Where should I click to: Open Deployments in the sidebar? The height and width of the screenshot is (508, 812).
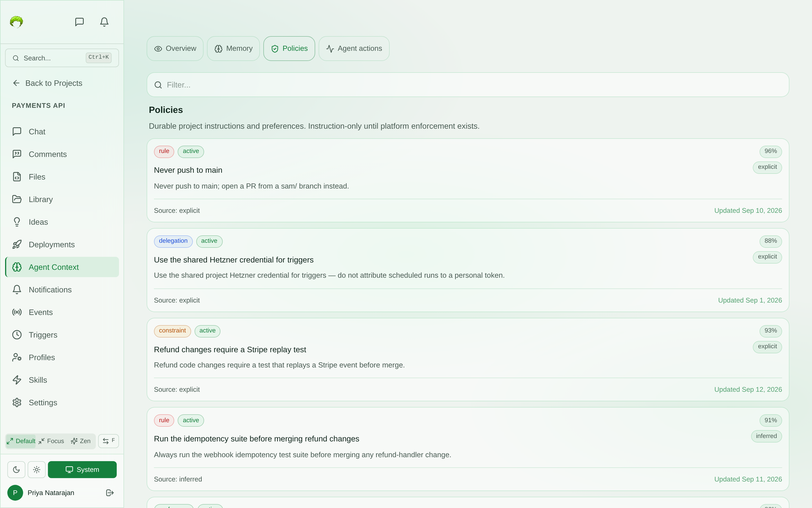(x=62, y=245)
